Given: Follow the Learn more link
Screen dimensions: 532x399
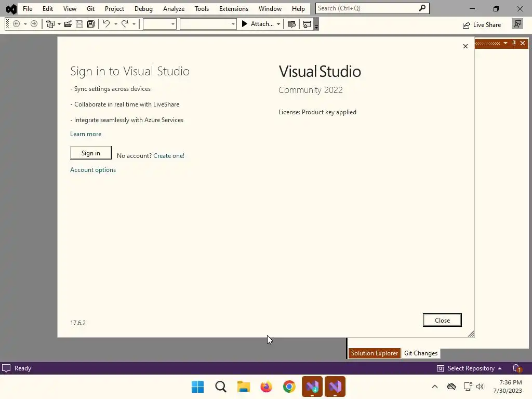Looking at the screenshot, I should coord(86,134).
